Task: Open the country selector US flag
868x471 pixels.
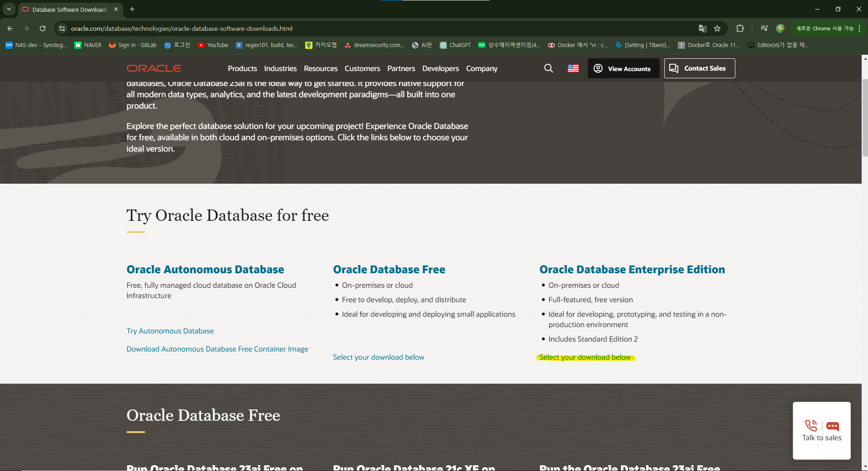Action: pos(573,68)
